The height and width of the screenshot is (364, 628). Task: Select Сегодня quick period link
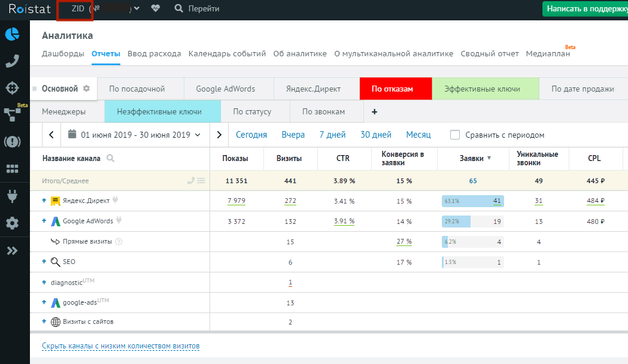pos(251,135)
